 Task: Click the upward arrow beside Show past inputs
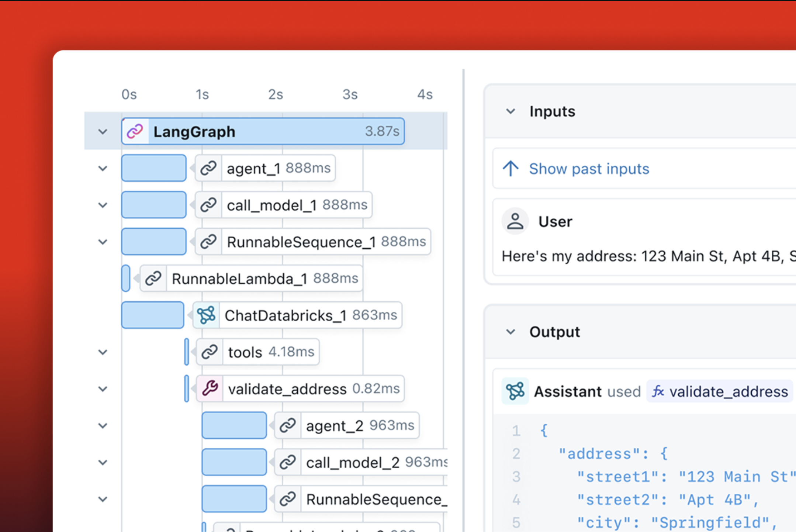coord(510,169)
